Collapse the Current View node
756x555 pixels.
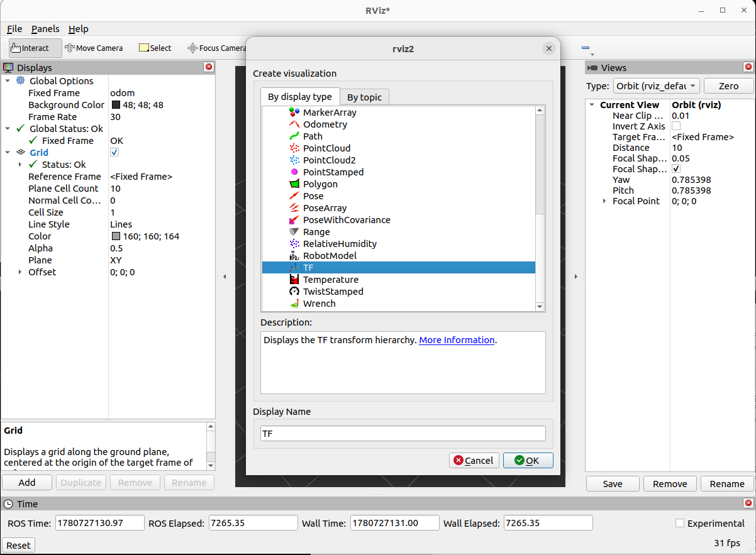(x=592, y=105)
